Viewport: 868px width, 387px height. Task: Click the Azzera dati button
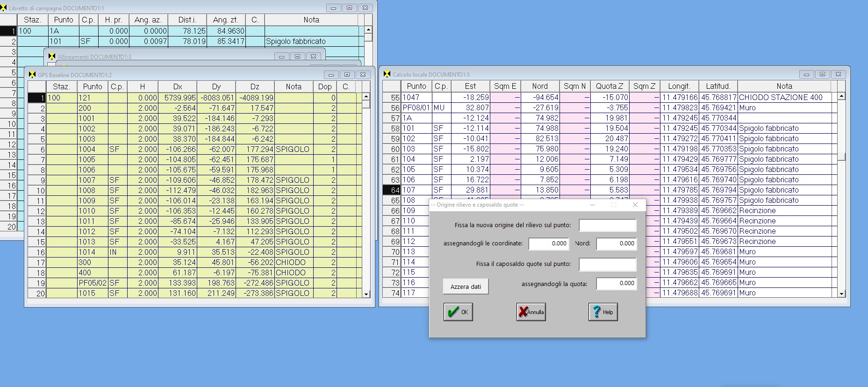[466, 287]
